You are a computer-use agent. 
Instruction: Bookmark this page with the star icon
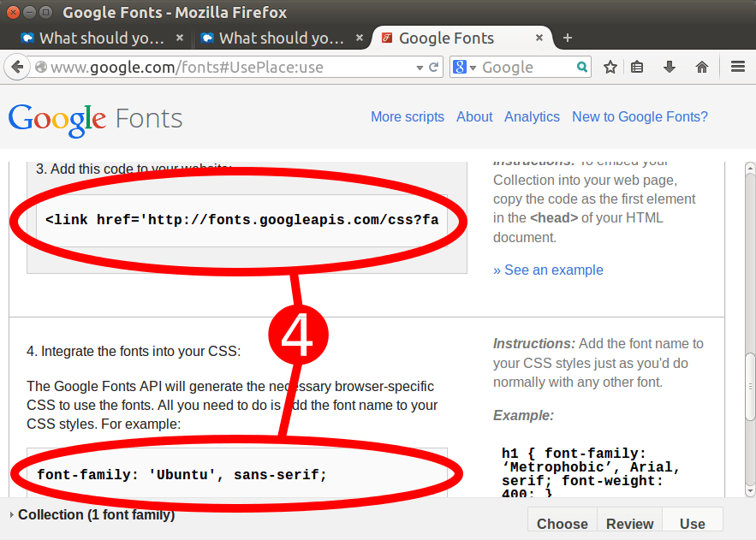pyautogui.click(x=610, y=67)
